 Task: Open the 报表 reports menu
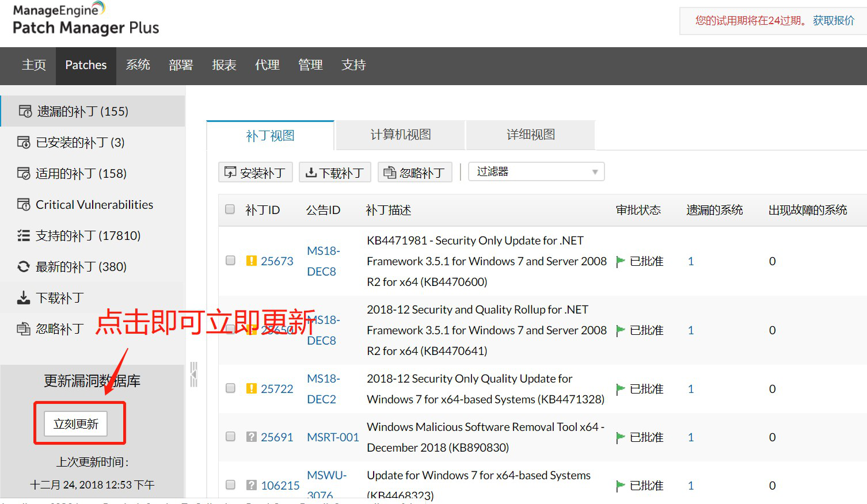click(x=224, y=65)
